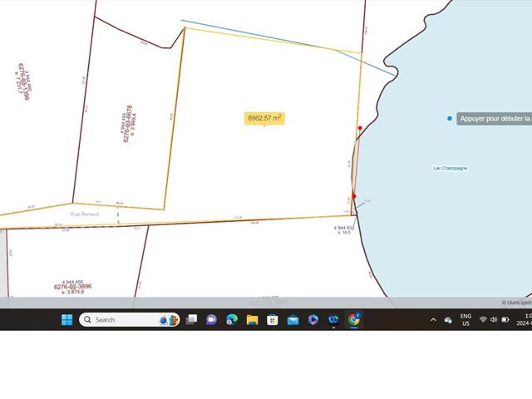Click the Rue Renaud street label
The height and width of the screenshot is (399, 532).
[85, 214]
